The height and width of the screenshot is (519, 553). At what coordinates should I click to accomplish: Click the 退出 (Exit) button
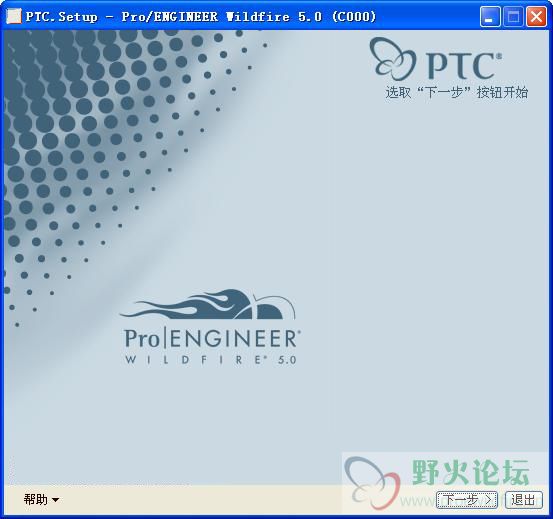click(523, 500)
